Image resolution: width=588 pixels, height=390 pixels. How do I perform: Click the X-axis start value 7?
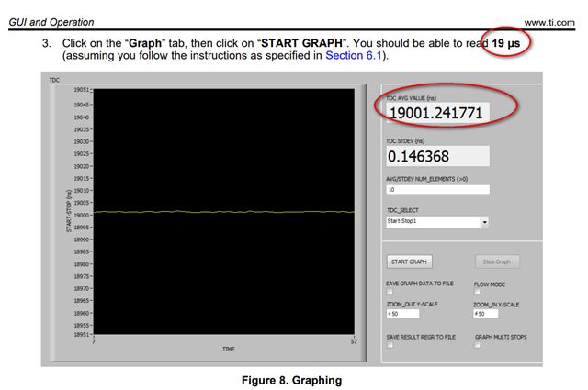pyautogui.click(x=94, y=341)
